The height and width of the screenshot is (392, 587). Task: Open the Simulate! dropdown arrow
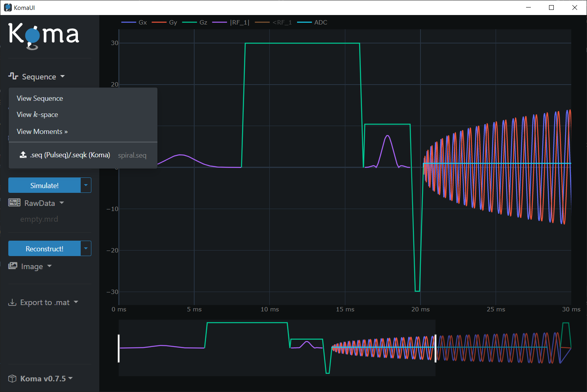(x=86, y=185)
